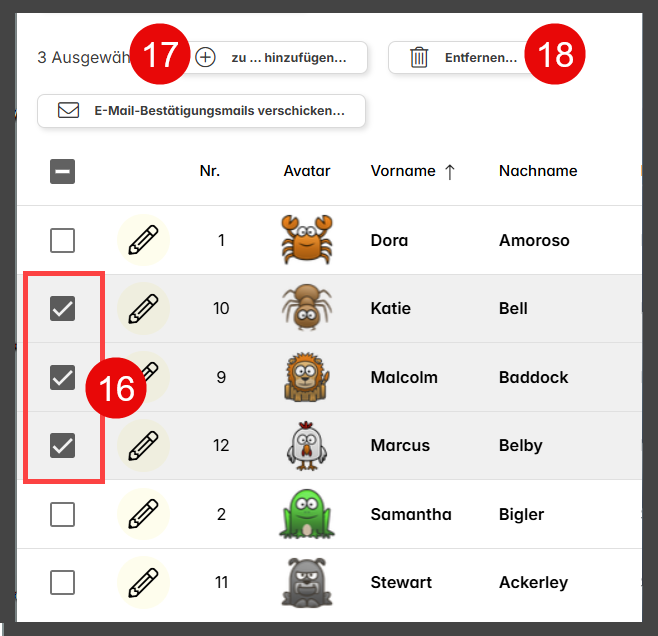Click Malcolm Baddock's lion avatar
Screen dimensions: 658x636
click(x=307, y=377)
